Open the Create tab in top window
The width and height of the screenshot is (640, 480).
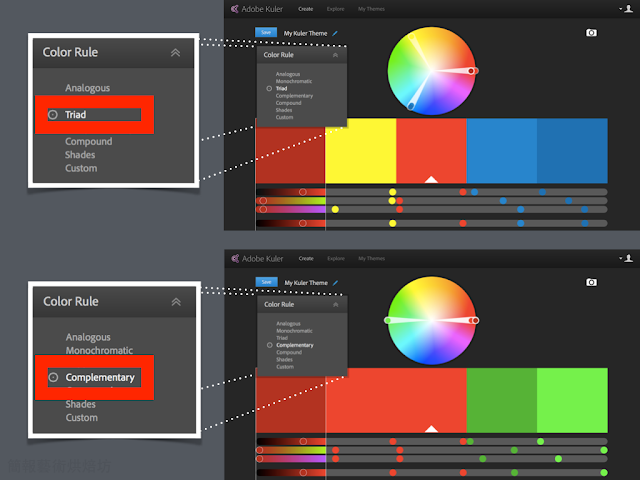pos(305,9)
